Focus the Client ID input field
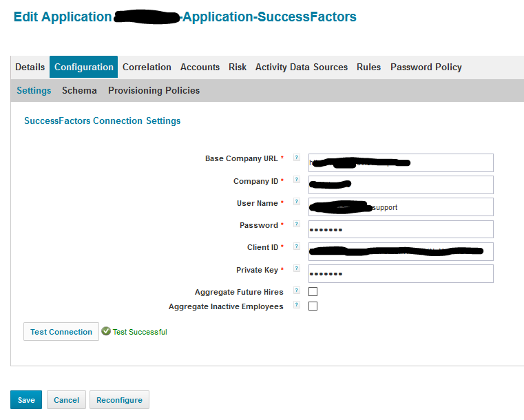 (401, 251)
